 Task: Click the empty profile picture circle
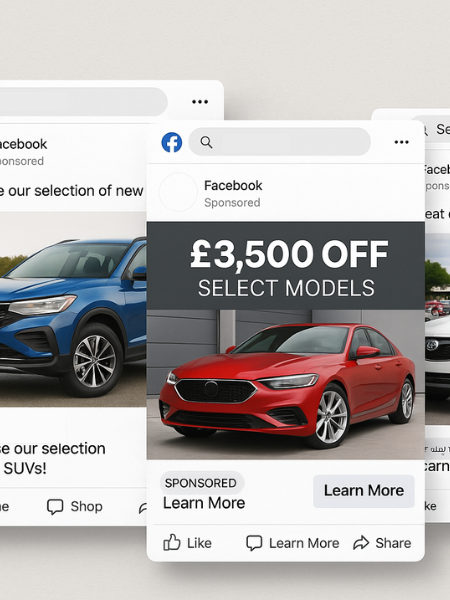click(x=178, y=192)
